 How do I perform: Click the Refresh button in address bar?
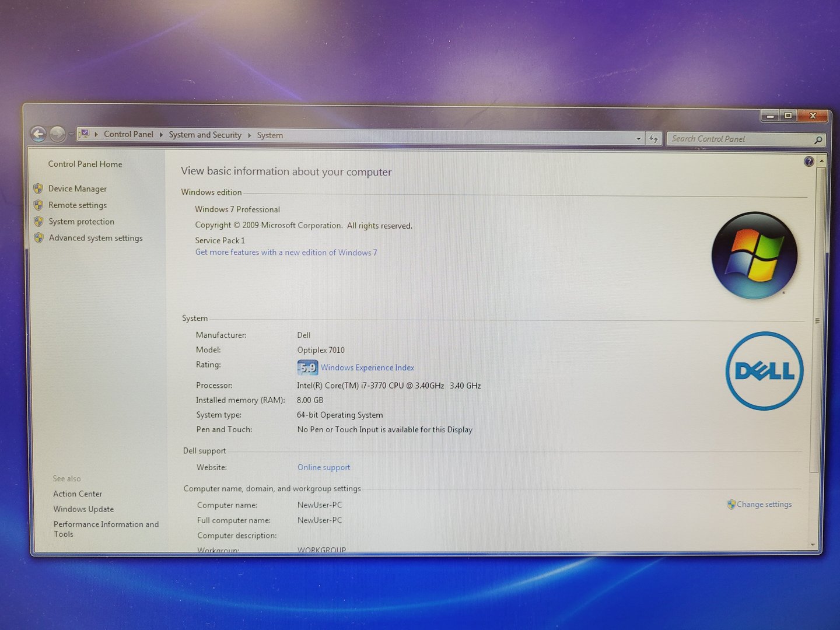point(653,139)
